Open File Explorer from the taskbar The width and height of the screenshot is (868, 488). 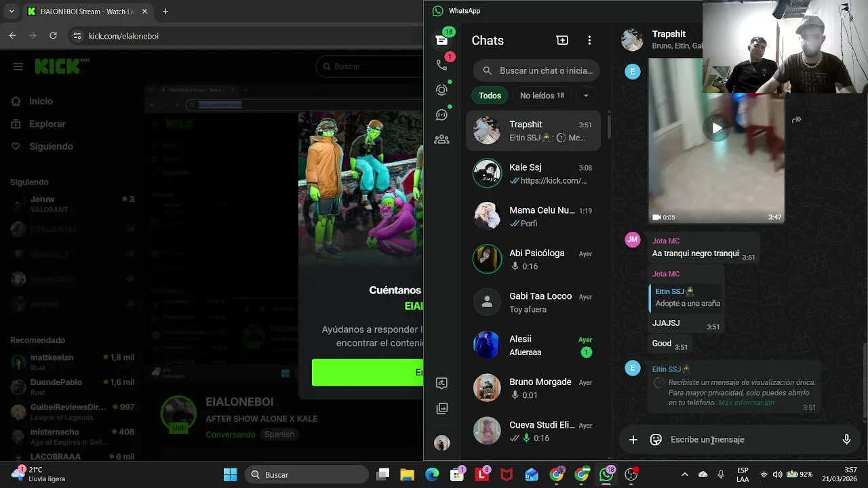(x=407, y=474)
